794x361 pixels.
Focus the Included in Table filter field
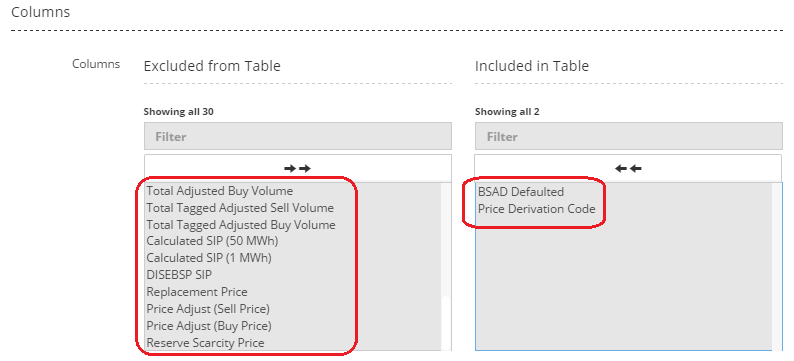point(628,136)
